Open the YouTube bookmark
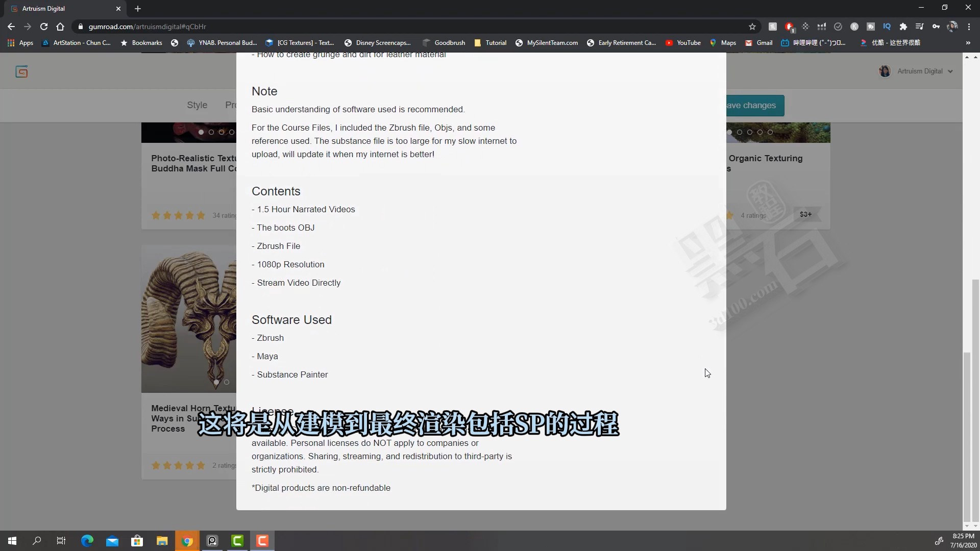 point(683,43)
